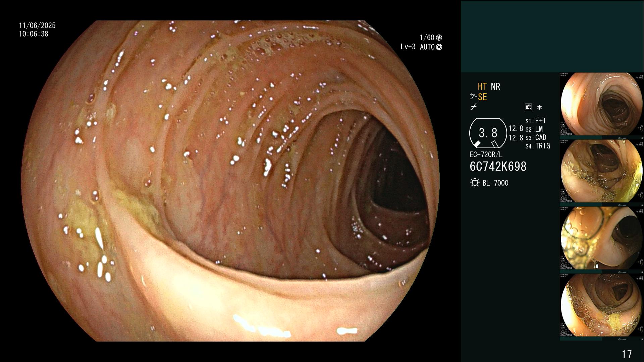
Task: Click the scope model EC-720R/L
Action: (486, 155)
